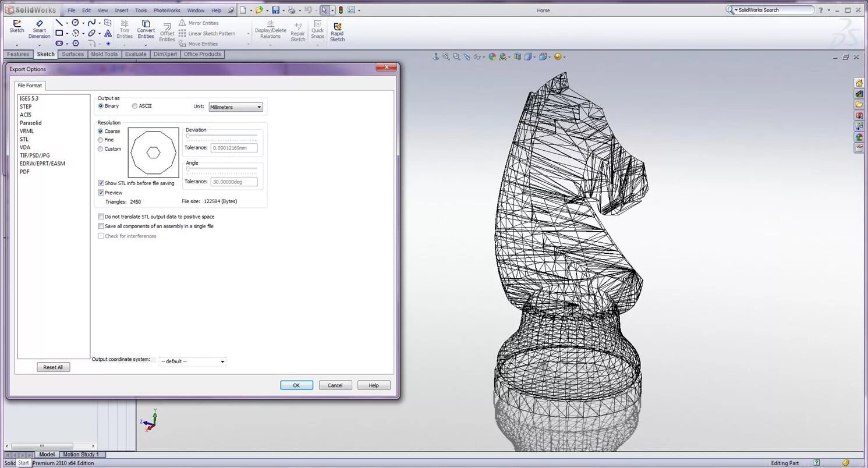The image size is (868, 468).
Task: Select the Corner Rectangle tool
Action: 59,33
